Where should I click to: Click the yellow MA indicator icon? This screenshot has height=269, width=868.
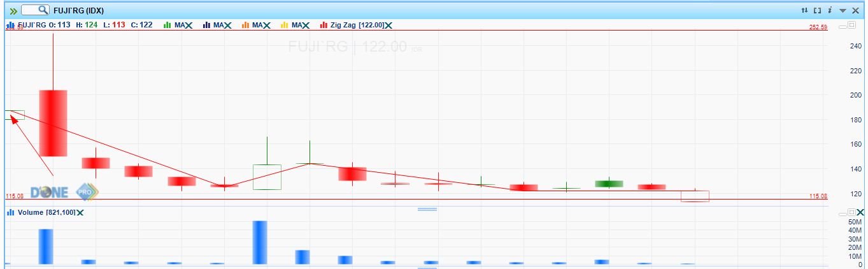click(285, 25)
